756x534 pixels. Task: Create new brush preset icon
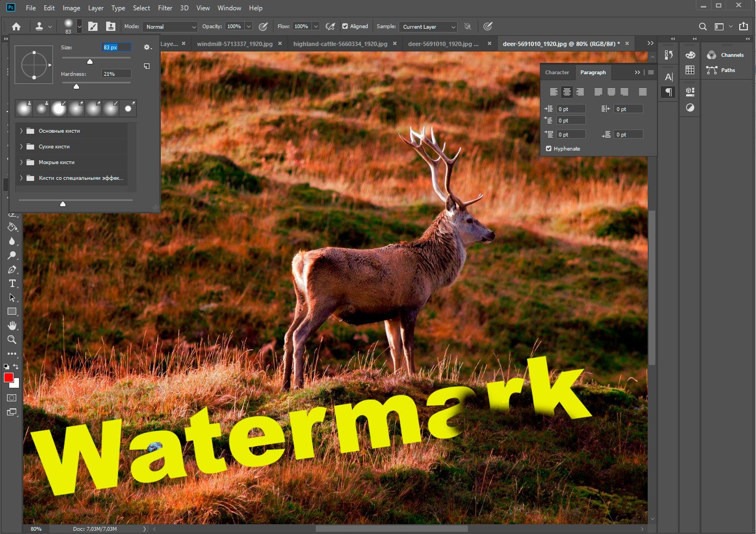pos(147,66)
